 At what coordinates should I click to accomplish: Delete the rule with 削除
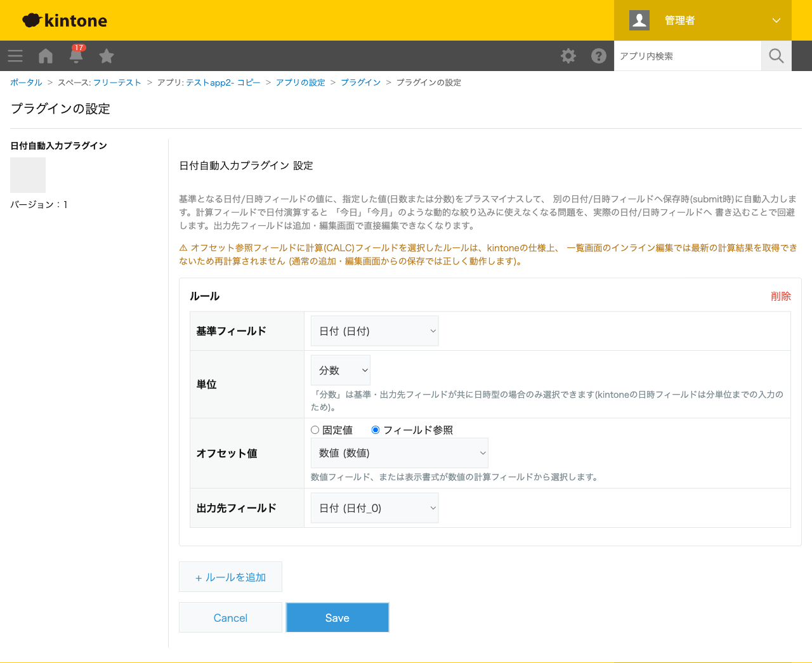(781, 296)
